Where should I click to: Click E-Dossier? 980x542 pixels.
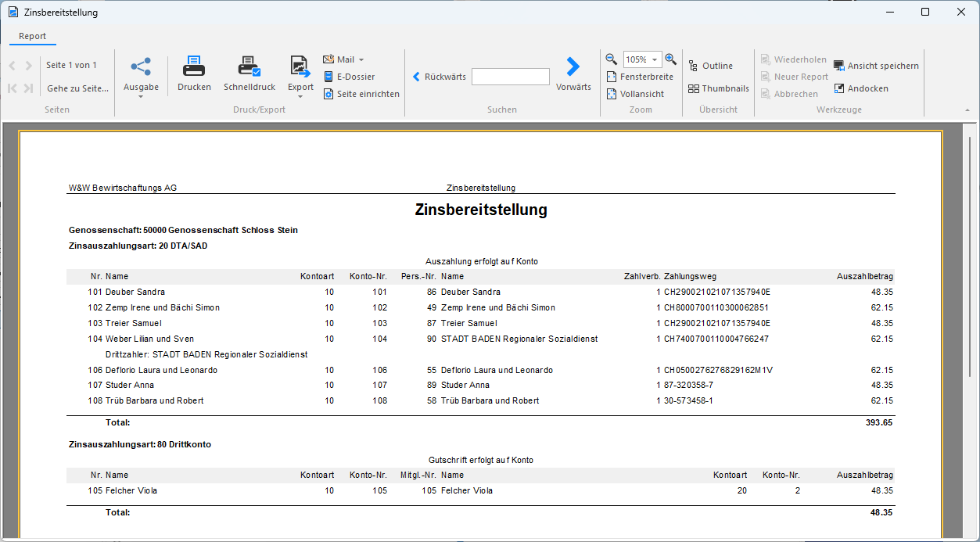[x=349, y=77]
